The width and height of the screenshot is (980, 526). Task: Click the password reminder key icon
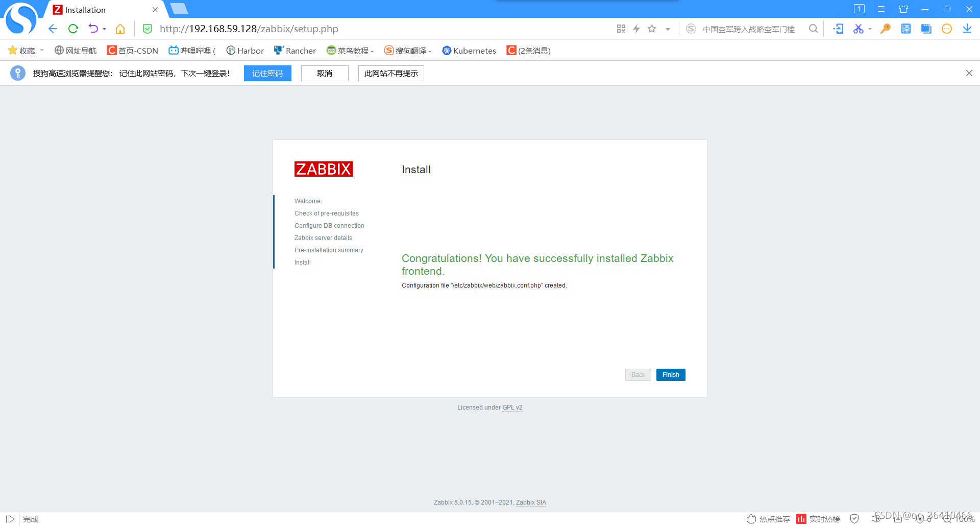18,73
